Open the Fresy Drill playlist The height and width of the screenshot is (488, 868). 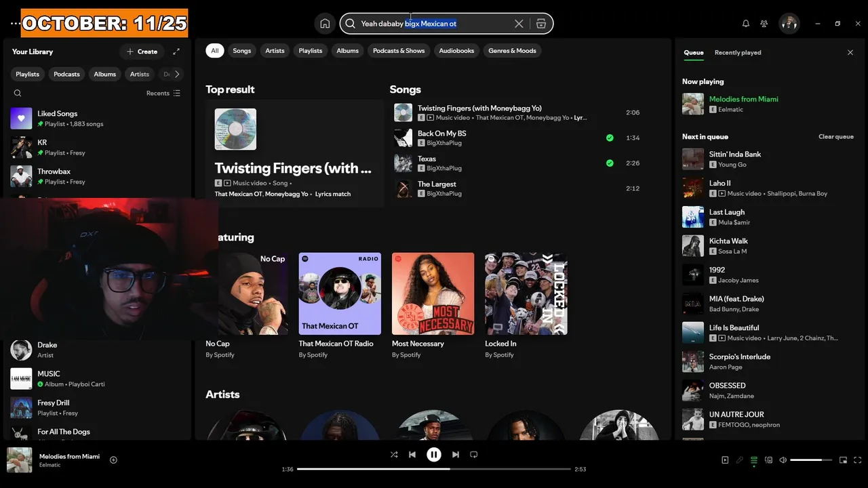pos(98,408)
